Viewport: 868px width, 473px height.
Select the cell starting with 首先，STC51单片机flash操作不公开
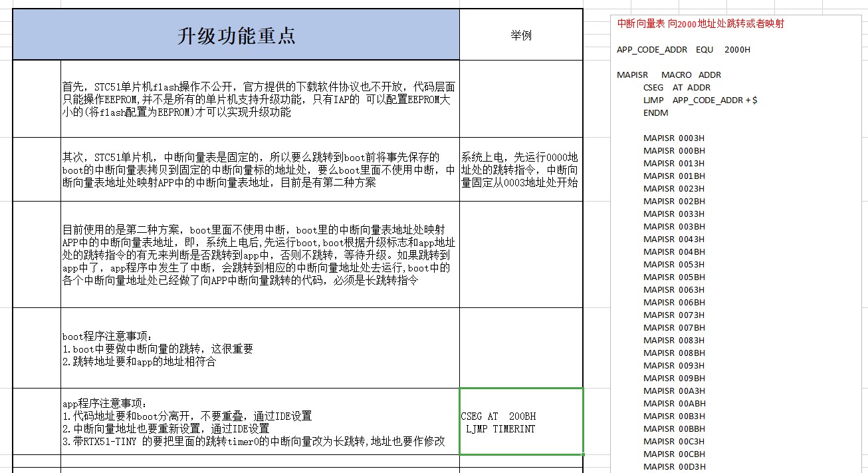[260, 99]
